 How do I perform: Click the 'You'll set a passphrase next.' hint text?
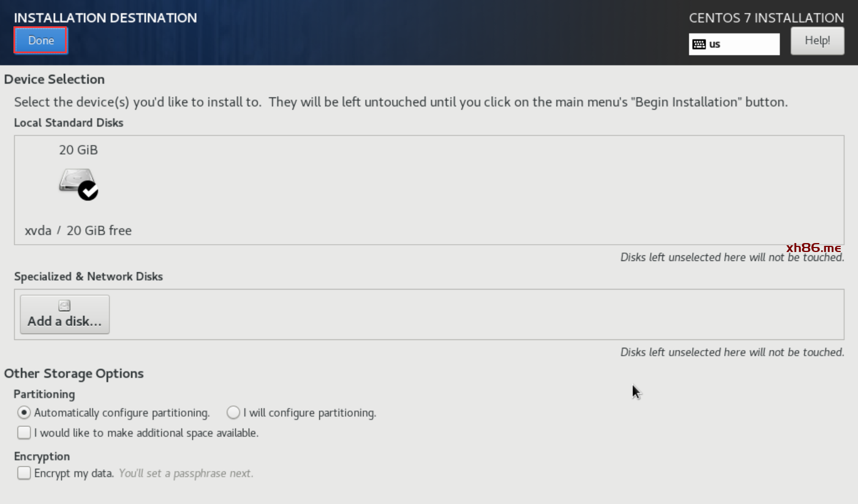tap(186, 473)
